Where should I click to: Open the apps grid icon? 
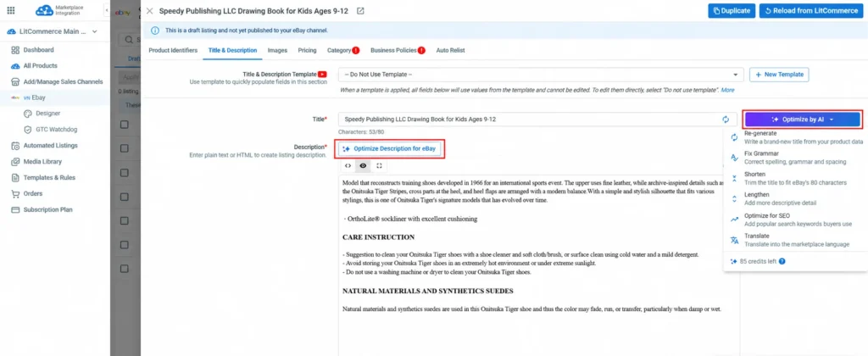point(10,10)
